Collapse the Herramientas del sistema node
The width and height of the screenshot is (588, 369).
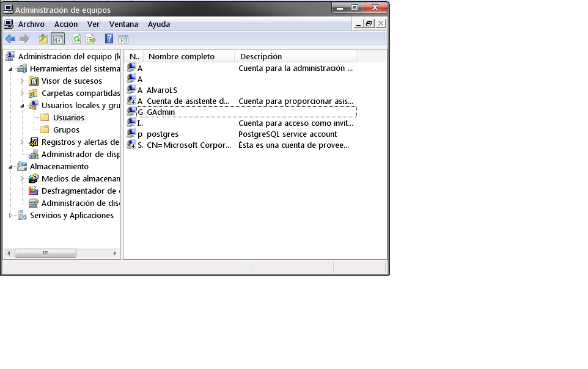click(11, 69)
